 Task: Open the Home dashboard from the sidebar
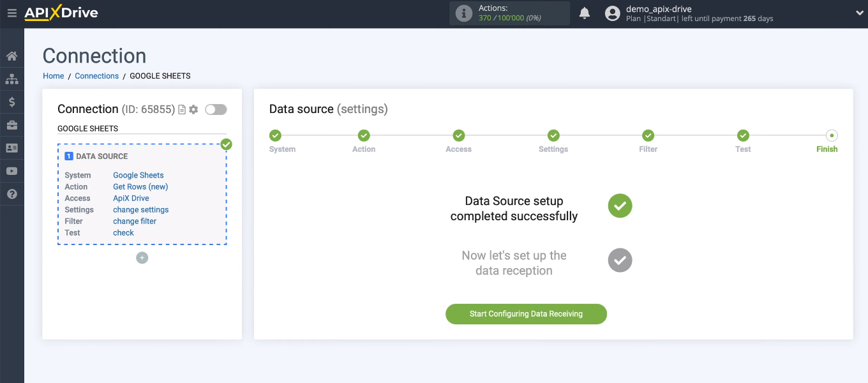click(11, 56)
